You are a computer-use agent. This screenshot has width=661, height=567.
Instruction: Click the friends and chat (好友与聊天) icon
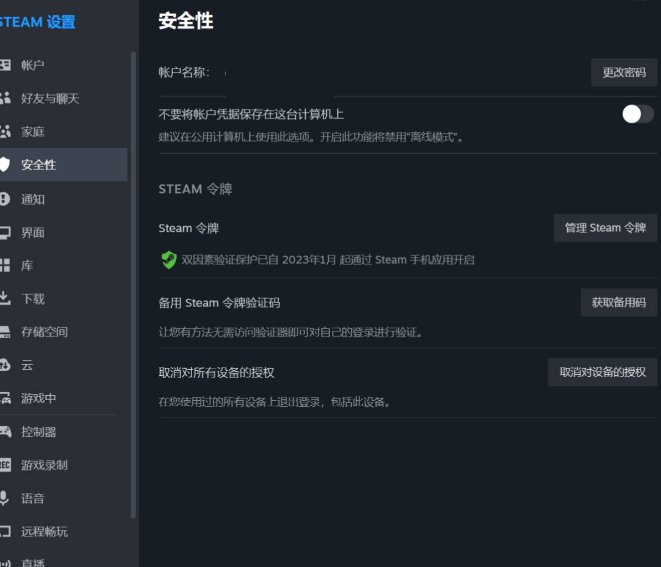[x=5, y=98]
